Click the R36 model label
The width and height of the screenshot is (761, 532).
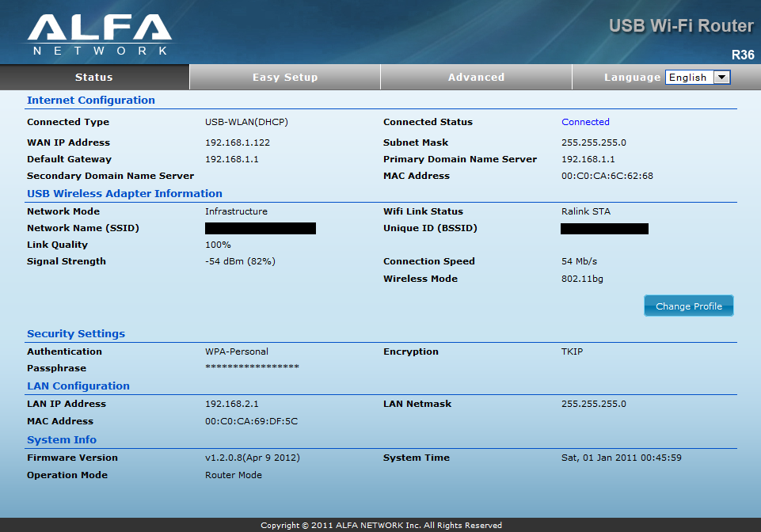[743, 55]
